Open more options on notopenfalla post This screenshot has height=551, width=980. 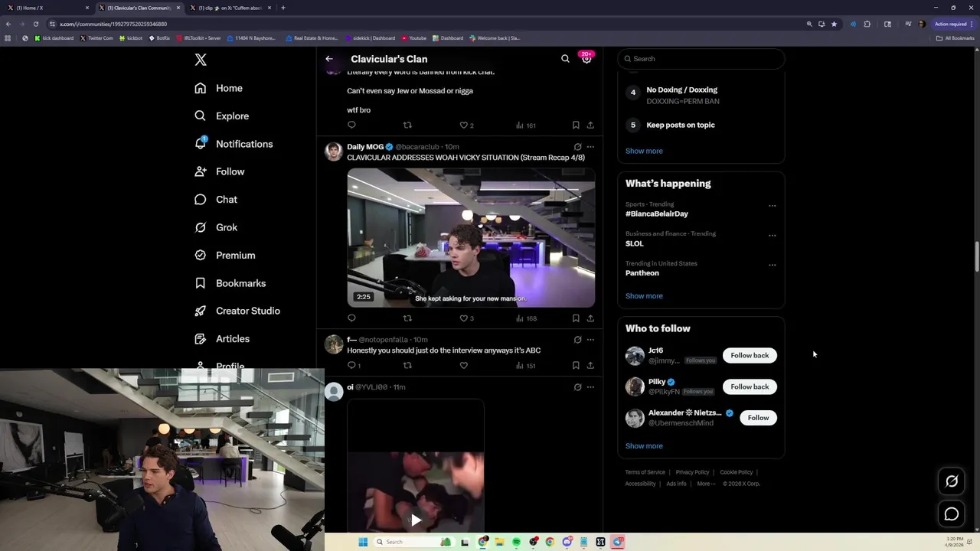[590, 340]
